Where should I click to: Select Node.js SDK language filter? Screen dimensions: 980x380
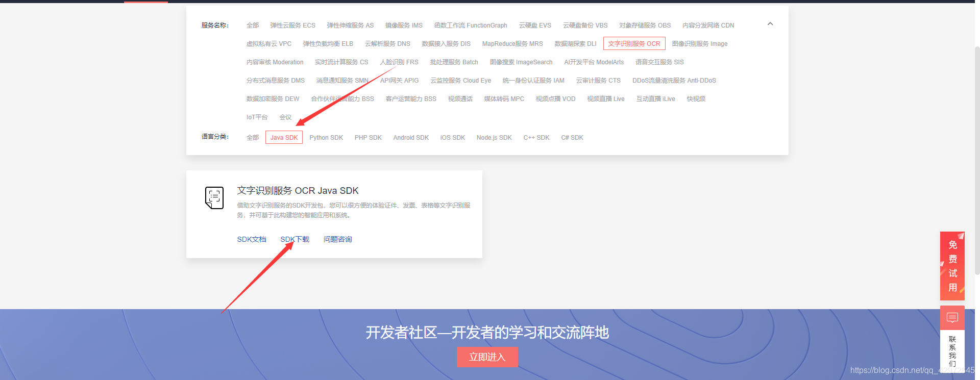494,138
